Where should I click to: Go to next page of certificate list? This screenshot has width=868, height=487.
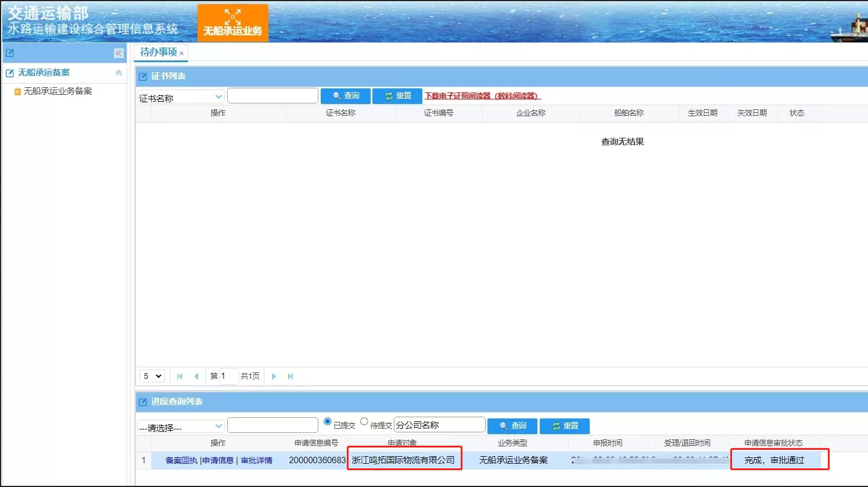[x=274, y=377]
